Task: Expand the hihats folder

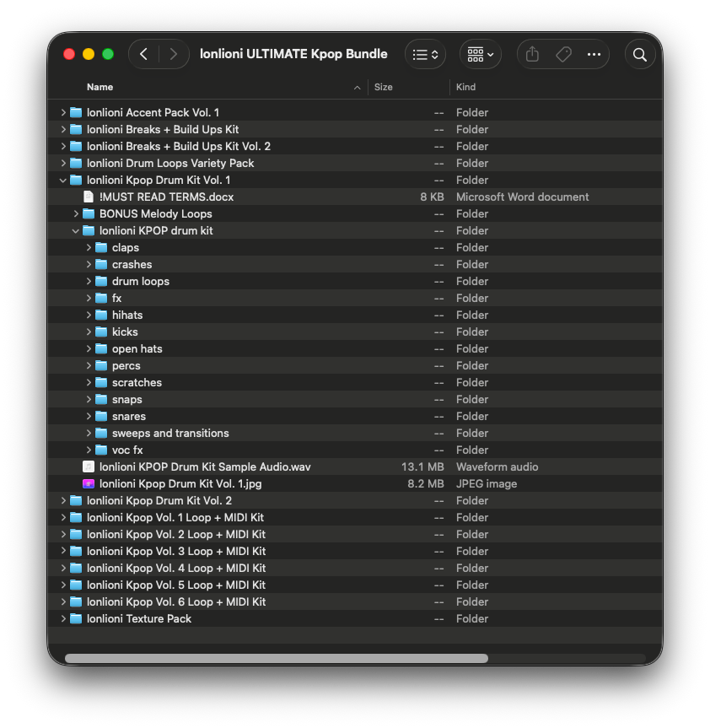Action: tap(89, 315)
